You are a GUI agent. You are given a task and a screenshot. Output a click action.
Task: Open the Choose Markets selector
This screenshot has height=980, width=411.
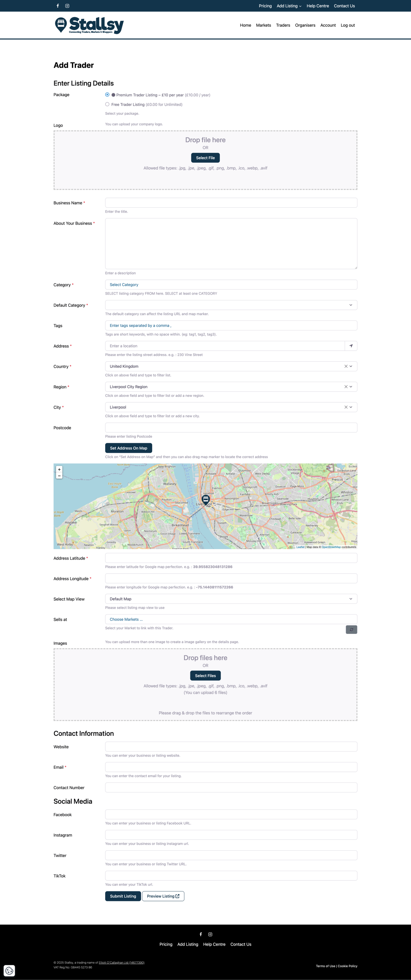(231, 619)
